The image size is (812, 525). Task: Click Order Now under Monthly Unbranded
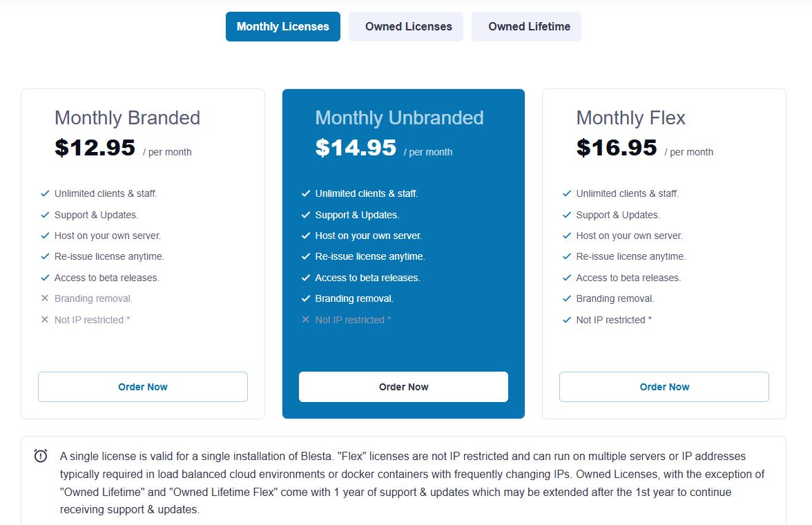point(403,387)
